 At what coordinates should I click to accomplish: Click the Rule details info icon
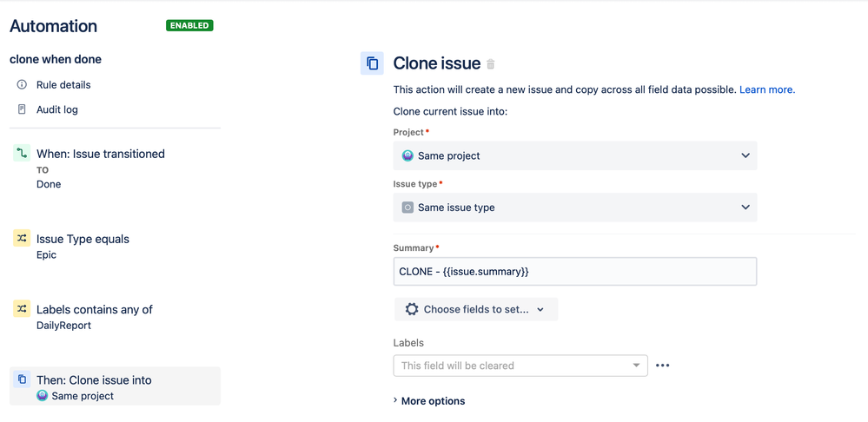22,85
